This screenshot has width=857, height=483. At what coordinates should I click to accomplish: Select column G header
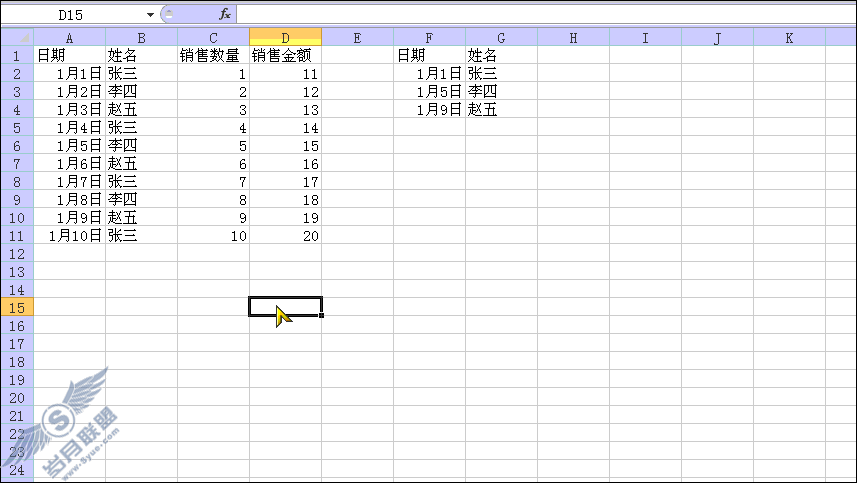pyautogui.click(x=502, y=38)
